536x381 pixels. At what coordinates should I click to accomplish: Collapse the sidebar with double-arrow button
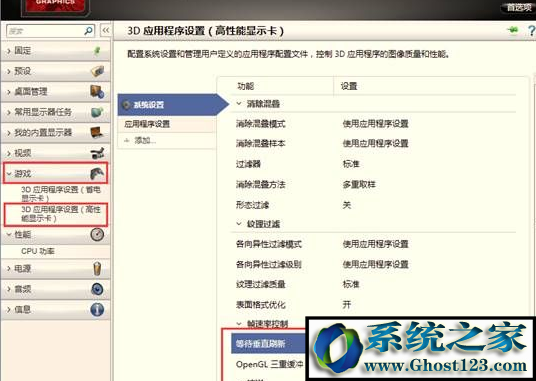point(106,30)
